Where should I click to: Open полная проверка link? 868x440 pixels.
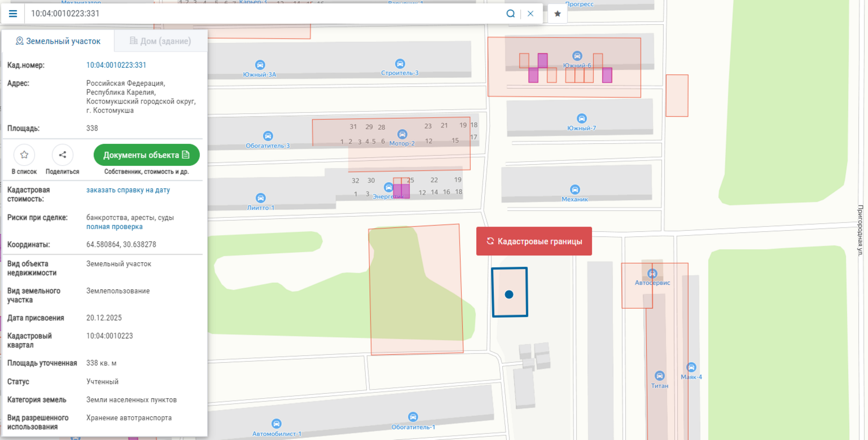coord(114,226)
